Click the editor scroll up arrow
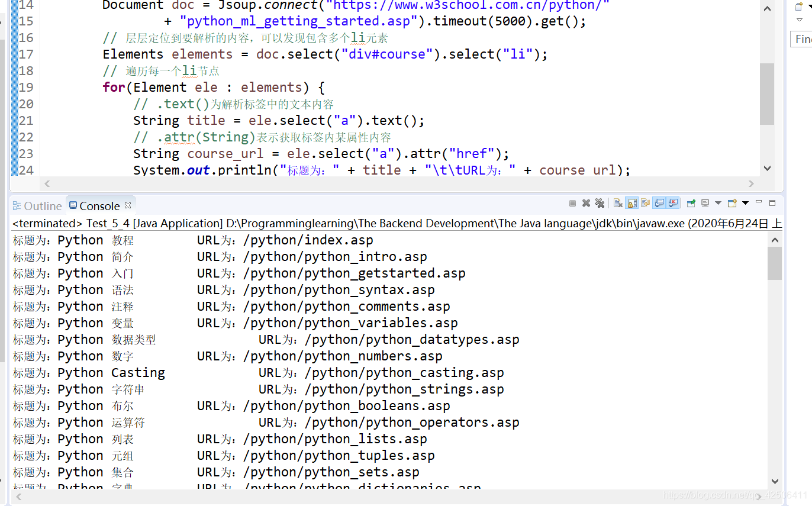The width and height of the screenshot is (812, 506). pyautogui.click(x=767, y=9)
